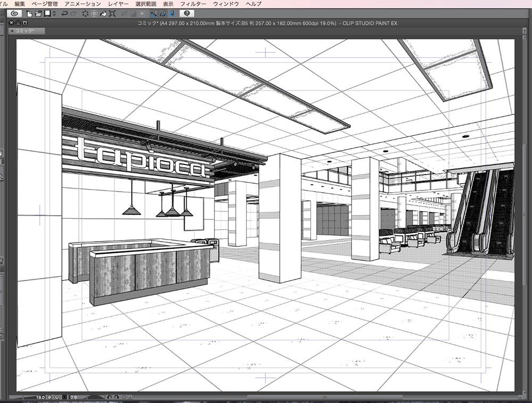Open the レイヤー menu
This screenshot has width=532, height=403.
pyautogui.click(x=119, y=4)
